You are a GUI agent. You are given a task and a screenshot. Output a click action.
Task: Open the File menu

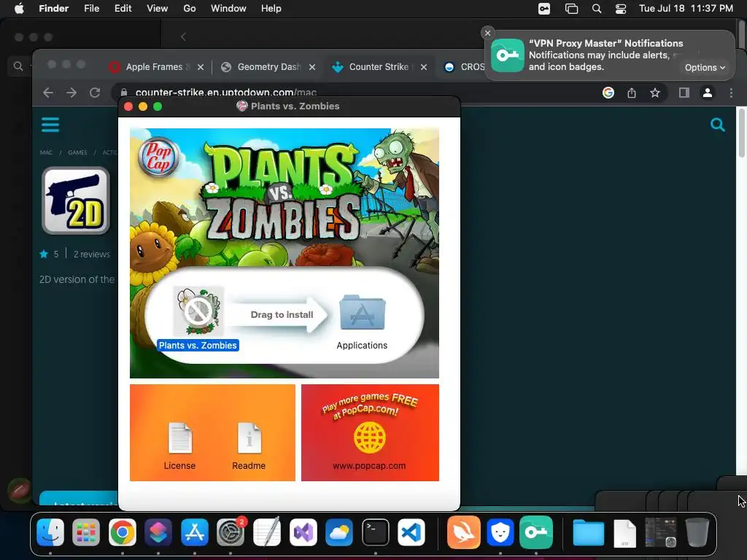coord(91,9)
